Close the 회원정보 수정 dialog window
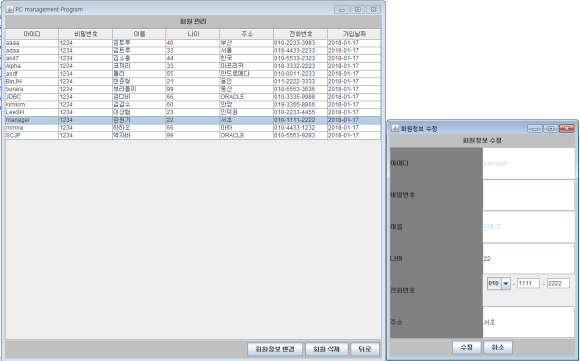The height and width of the screenshot is (361, 580). point(566,128)
